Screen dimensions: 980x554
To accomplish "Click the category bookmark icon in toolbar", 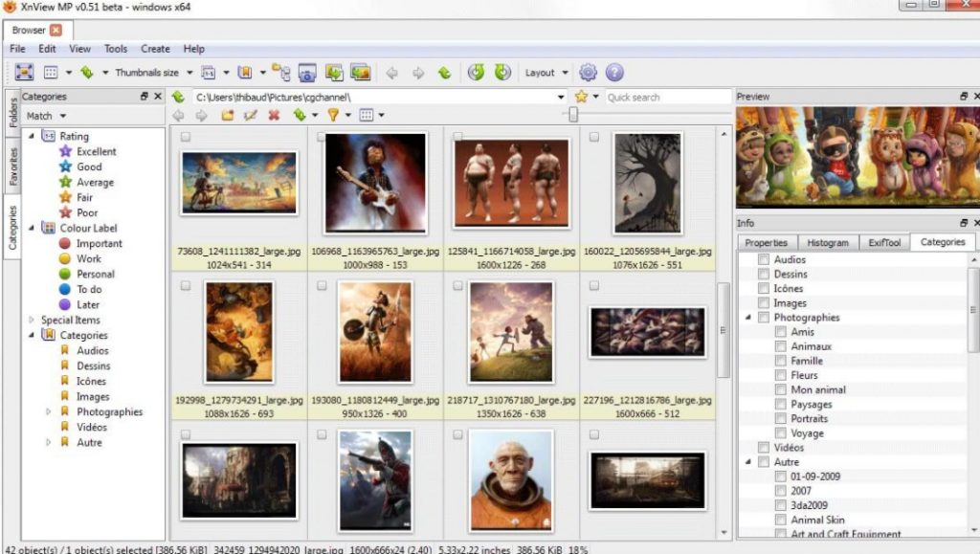I will (x=245, y=73).
